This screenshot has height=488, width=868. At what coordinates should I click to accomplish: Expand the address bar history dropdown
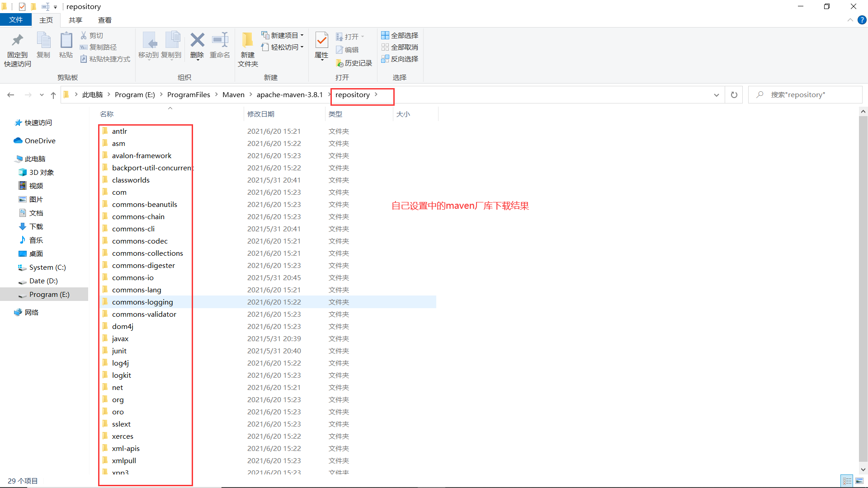pyautogui.click(x=717, y=95)
